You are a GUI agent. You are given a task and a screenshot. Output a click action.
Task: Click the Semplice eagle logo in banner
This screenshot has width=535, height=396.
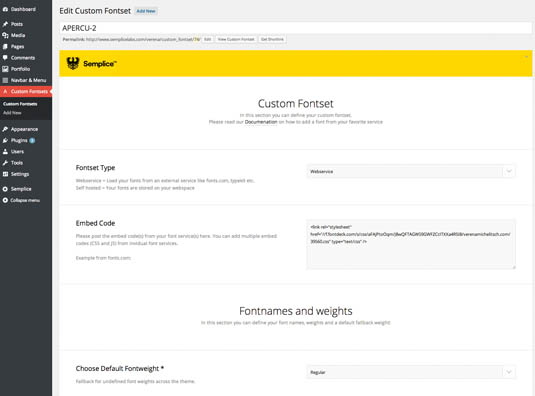73,63
